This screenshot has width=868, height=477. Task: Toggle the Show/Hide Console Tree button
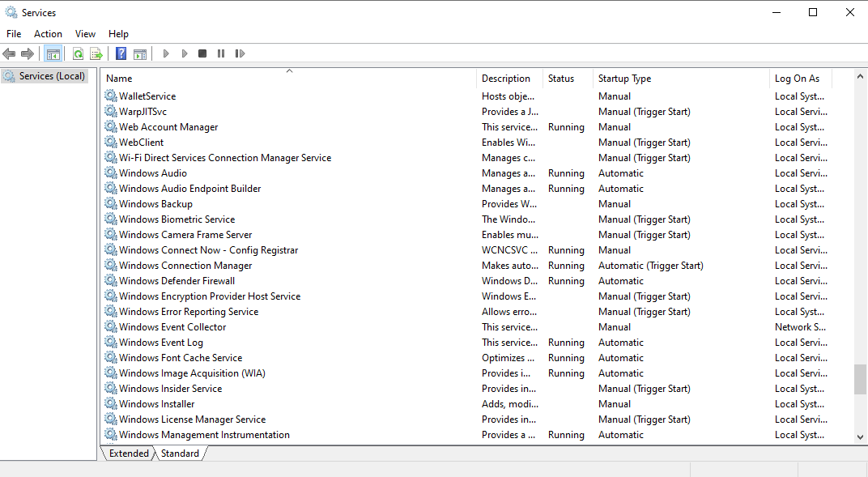pyautogui.click(x=53, y=53)
